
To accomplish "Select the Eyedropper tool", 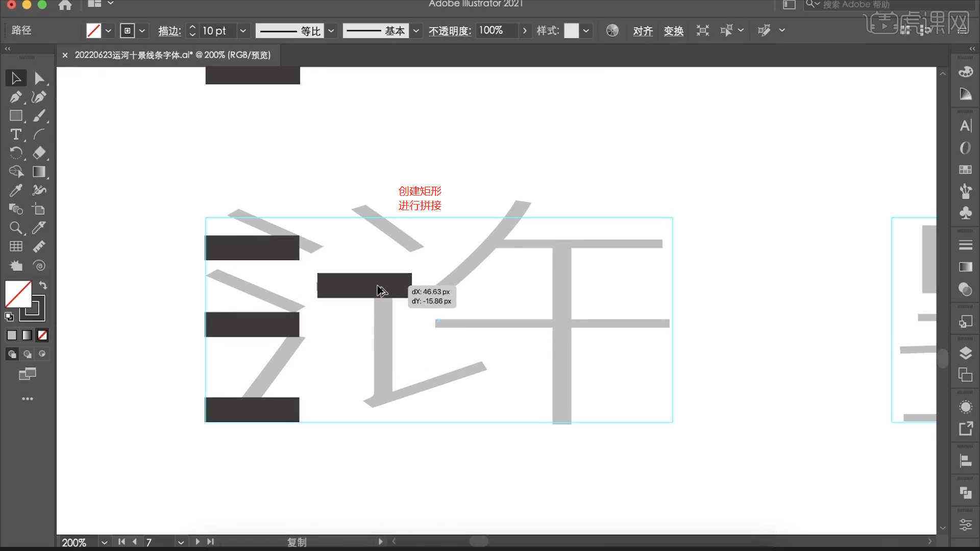I will click(16, 190).
